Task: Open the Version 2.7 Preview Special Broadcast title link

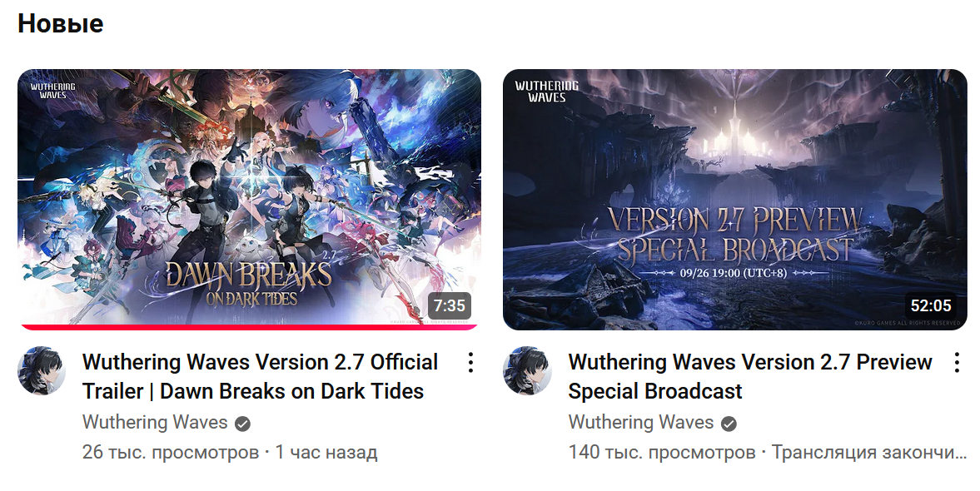Action: (750, 377)
